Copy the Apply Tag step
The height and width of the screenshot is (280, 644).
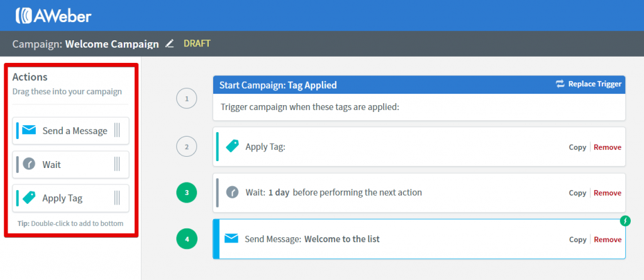577,147
